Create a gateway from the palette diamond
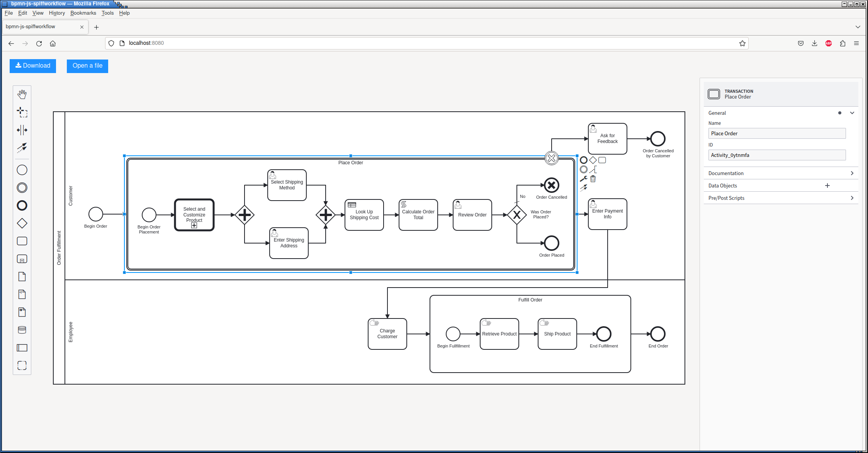The image size is (868, 453). (22, 223)
